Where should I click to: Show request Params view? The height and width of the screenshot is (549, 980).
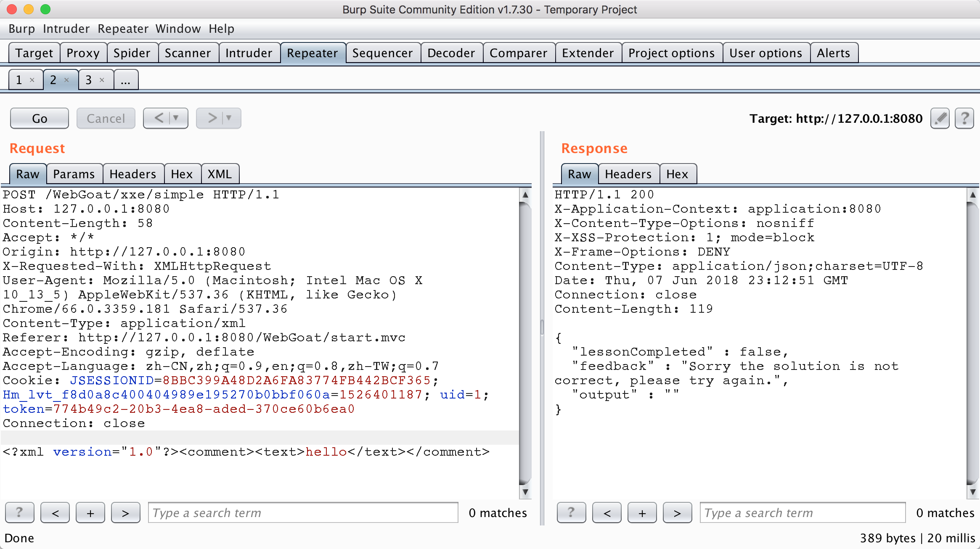pos(74,174)
